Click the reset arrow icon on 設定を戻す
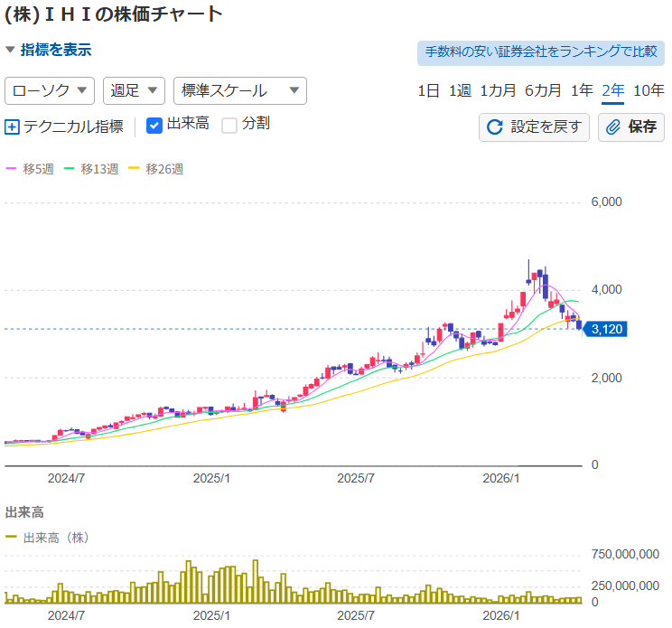672x628 pixels. coord(494,127)
